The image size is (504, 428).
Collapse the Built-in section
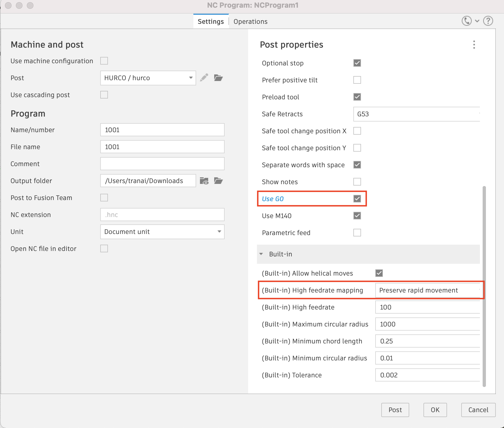click(261, 254)
